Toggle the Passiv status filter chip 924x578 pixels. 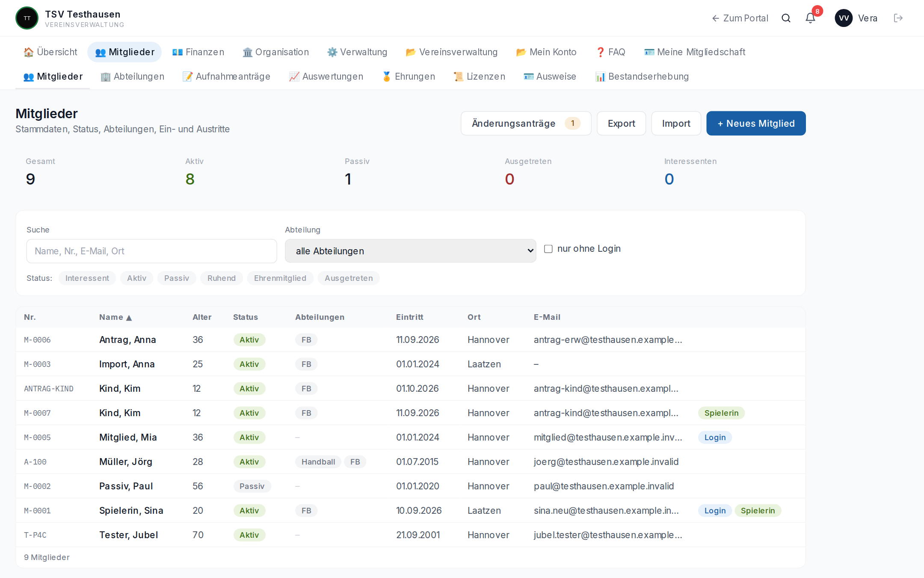pos(177,278)
